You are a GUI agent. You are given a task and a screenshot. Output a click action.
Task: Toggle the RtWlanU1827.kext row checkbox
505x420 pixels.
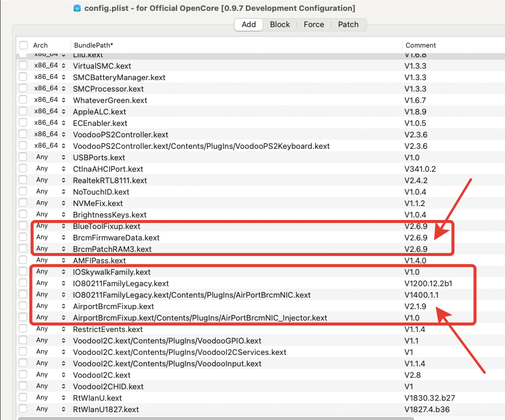click(x=23, y=409)
